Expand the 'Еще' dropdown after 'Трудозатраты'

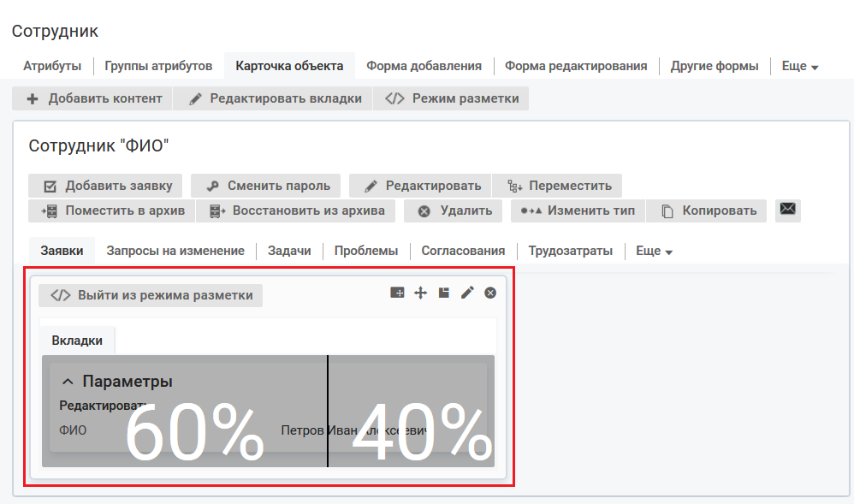[x=654, y=251]
